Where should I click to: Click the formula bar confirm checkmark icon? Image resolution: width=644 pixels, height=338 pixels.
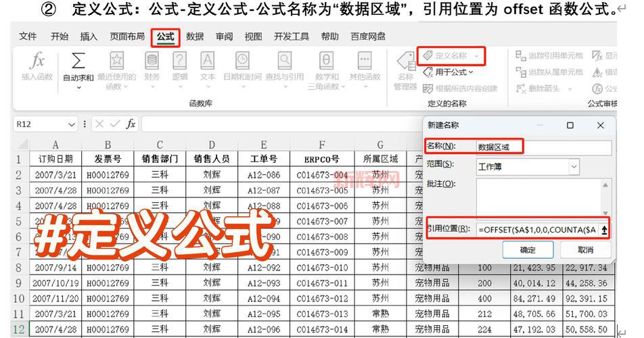tap(115, 124)
